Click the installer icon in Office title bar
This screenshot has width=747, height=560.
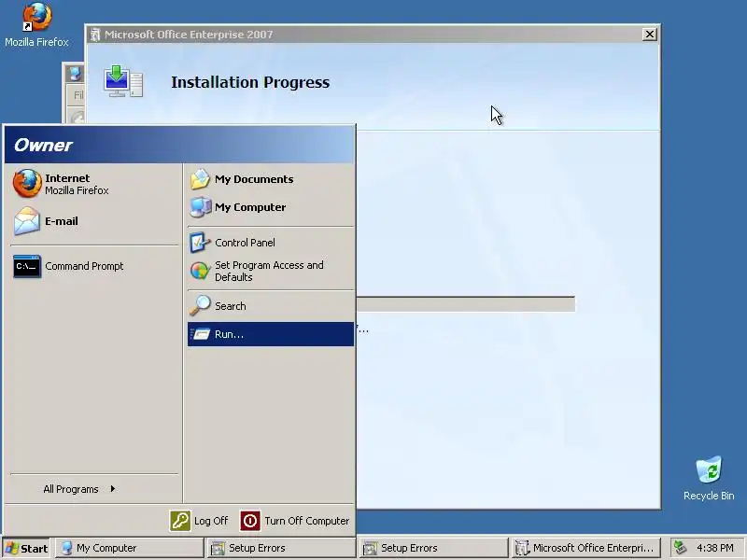click(95, 35)
